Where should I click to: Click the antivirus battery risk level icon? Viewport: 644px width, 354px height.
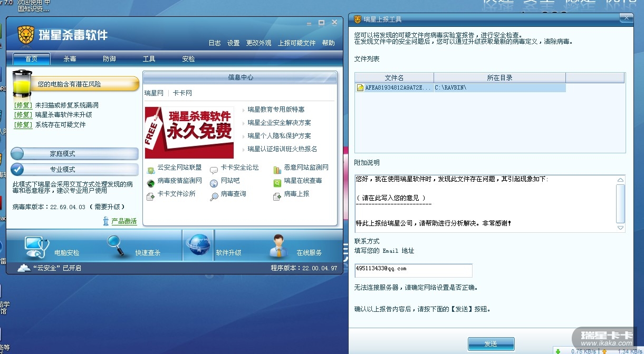pos(22,84)
